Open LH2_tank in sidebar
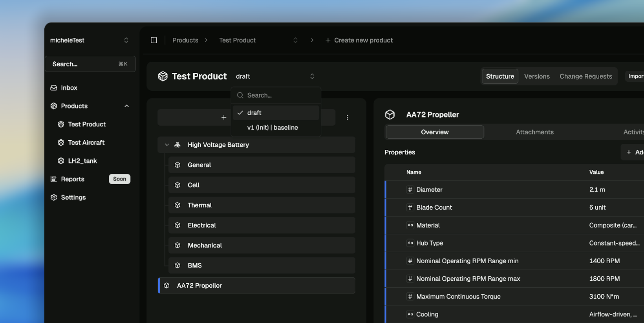 [x=82, y=161]
